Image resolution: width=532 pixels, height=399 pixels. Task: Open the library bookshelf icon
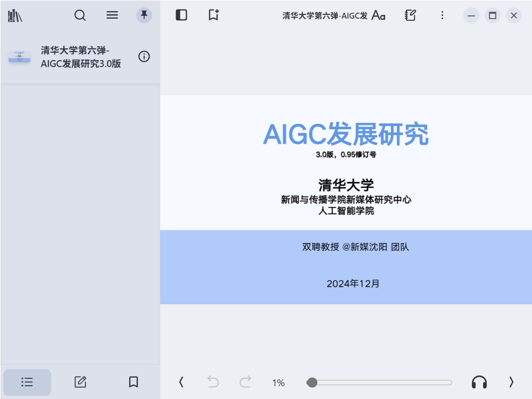pyautogui.click(x=15, y=15)
